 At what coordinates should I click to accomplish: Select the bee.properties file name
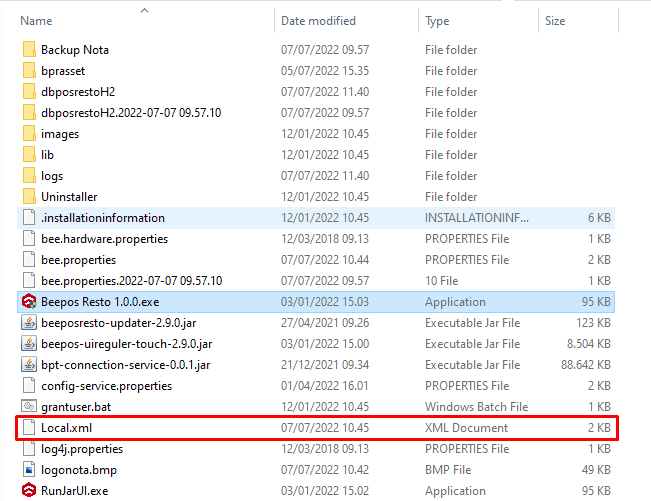pyautogui.click(x=78, y=260)
